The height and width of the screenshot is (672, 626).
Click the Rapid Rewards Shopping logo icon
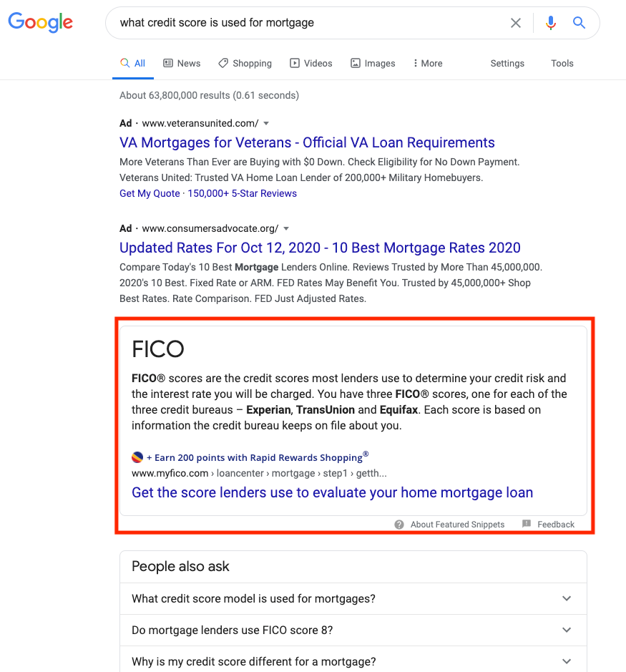[x=137, y=457]
